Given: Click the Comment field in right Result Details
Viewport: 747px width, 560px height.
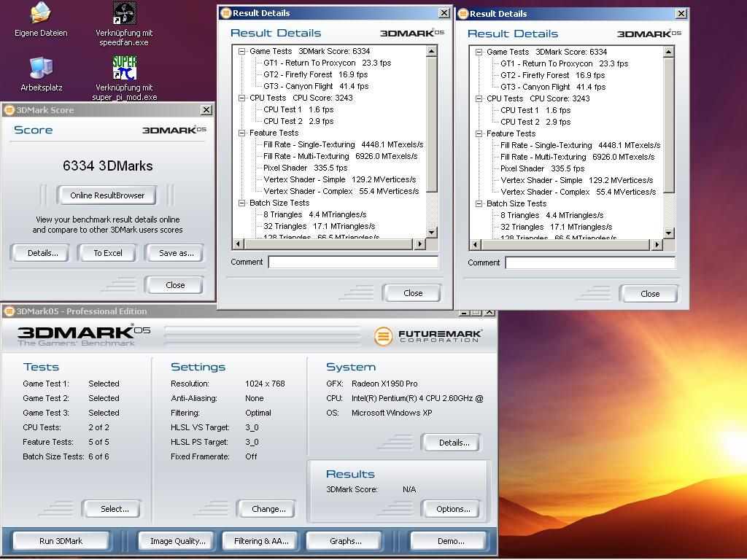Looking at the screenshot, I should pyautogui.click(x=589, y=262).
